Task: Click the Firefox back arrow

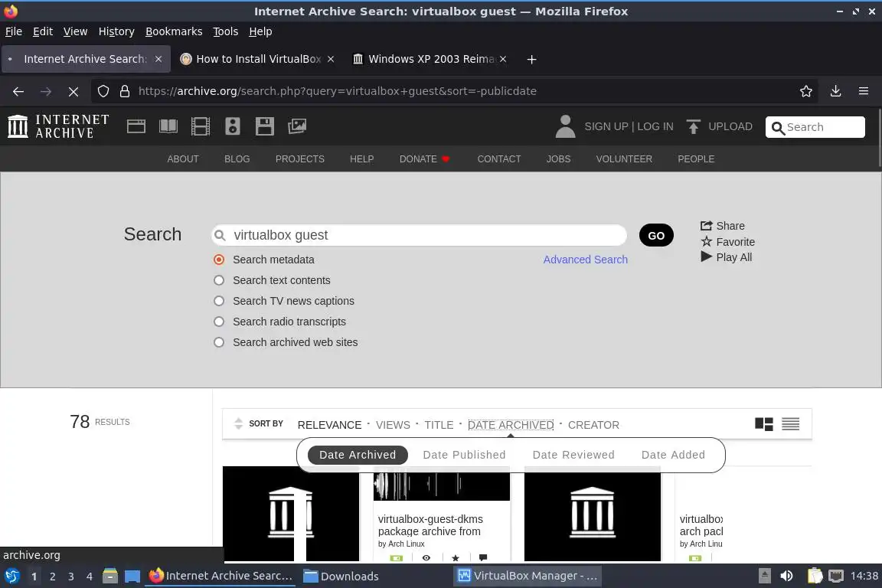Action: [x=18, y=91]
